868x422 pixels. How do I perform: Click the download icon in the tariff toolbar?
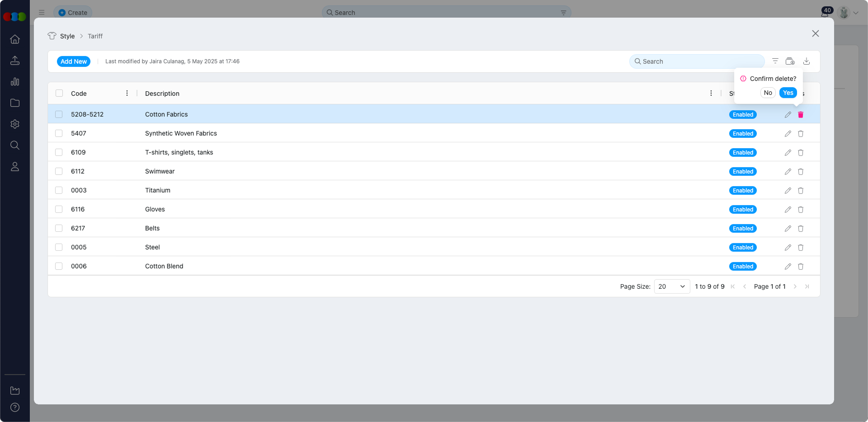[806, 61]
